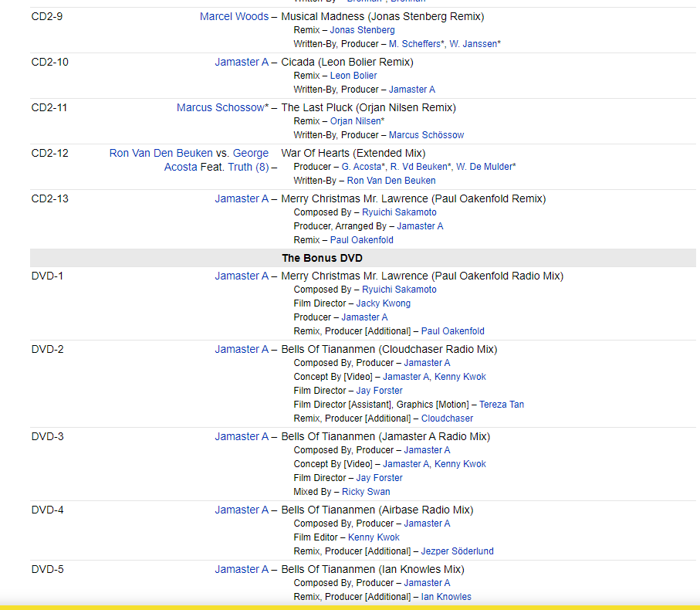Screen dimensions: 700x610
Task: Open Jamaster A composer credit under DVD-3
Action: [427, 449]
